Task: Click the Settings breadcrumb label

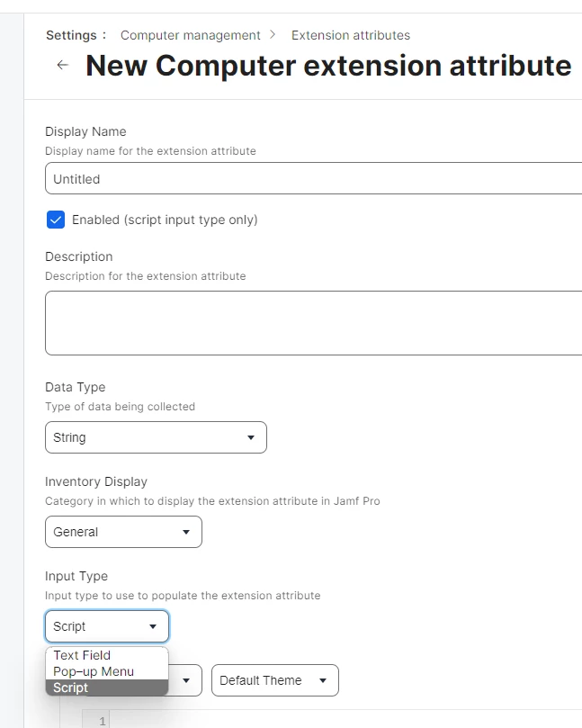Action: tap(71, 35)
